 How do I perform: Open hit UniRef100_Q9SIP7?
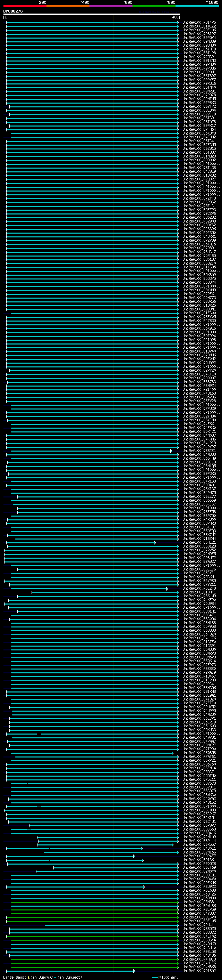click(199, 34)
